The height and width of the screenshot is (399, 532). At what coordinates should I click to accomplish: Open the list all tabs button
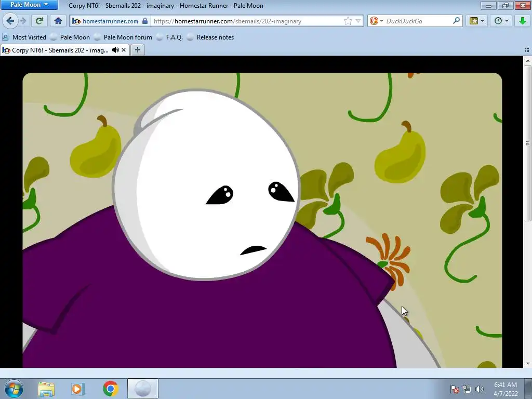pos(527,50)
